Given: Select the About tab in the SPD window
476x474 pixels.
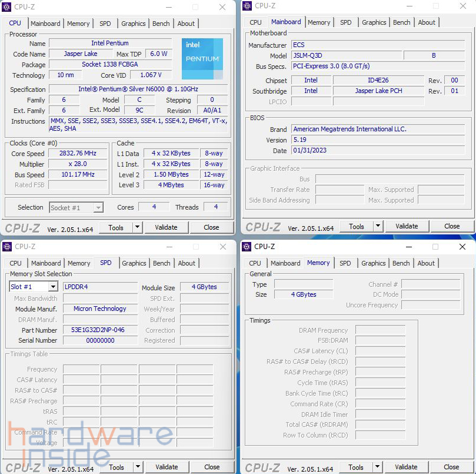Looking at the screenshot, I should 187,263.
